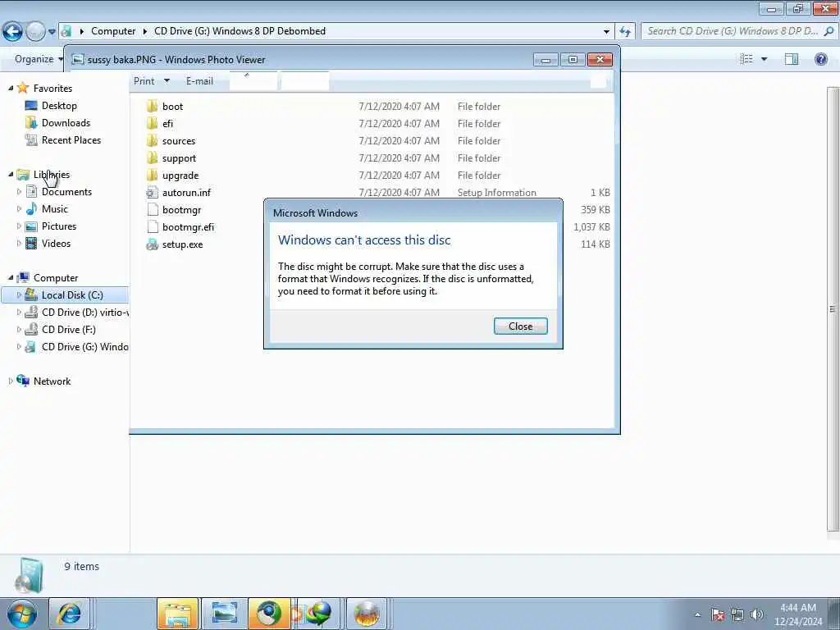840x630 pixels.
Task: Click the Explorer vertical scrollbar
Action: point(833,309)
